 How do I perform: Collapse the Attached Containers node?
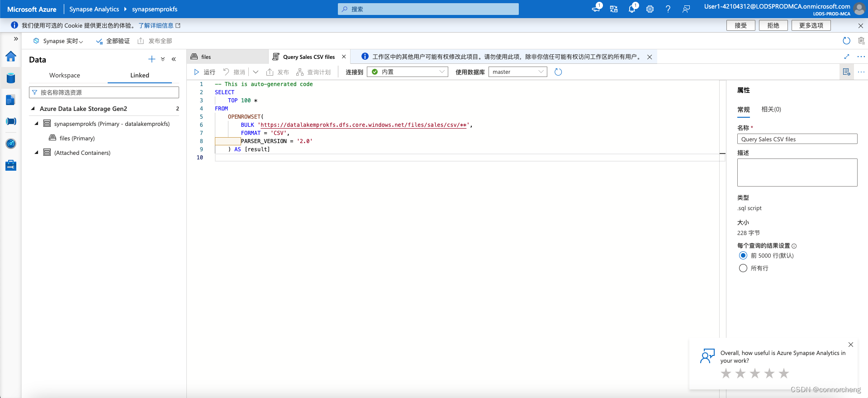click(37, 153)
